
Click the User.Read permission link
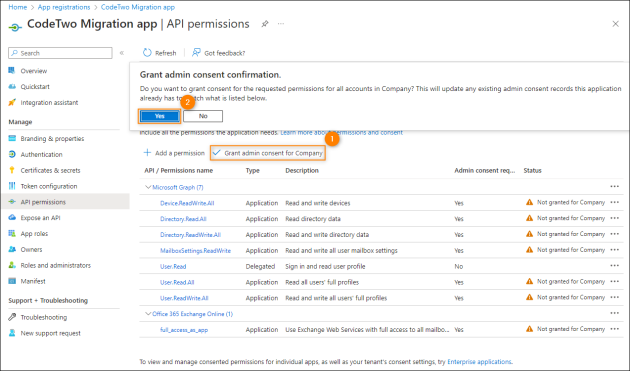[x=173, y=266]
